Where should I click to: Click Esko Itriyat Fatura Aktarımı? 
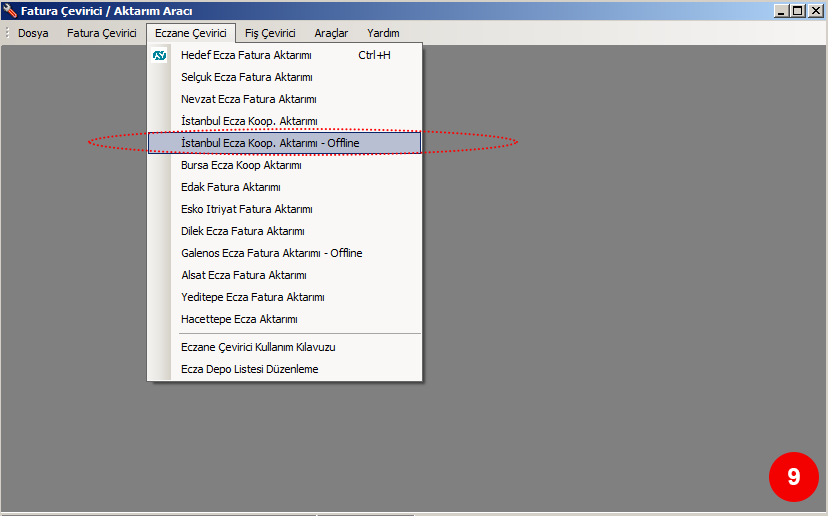click(285, 209)
